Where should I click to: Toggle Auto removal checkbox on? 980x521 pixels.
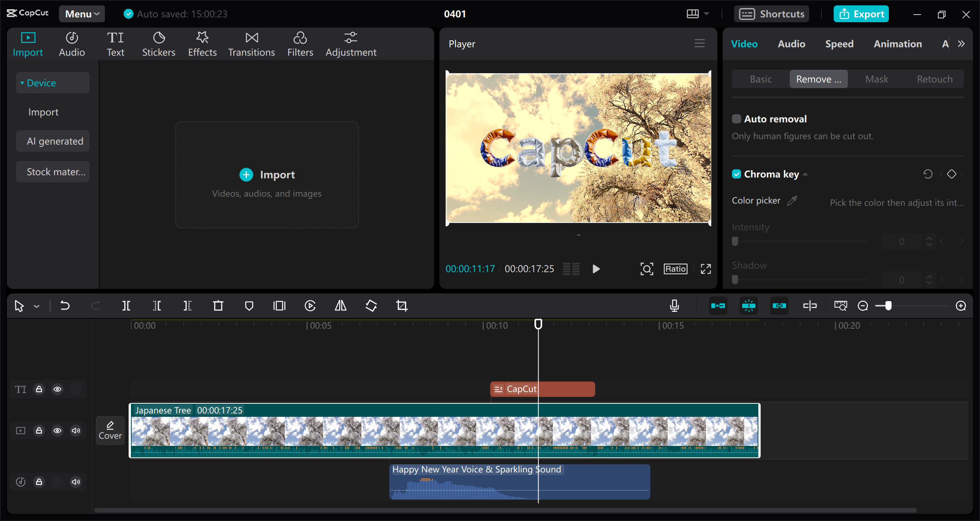click(736, 118)
